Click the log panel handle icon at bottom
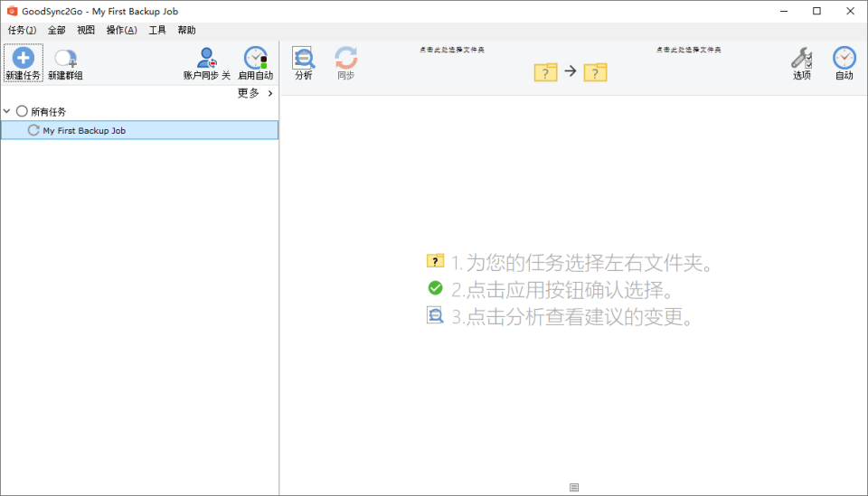868x496 pixels. point(574,487)
